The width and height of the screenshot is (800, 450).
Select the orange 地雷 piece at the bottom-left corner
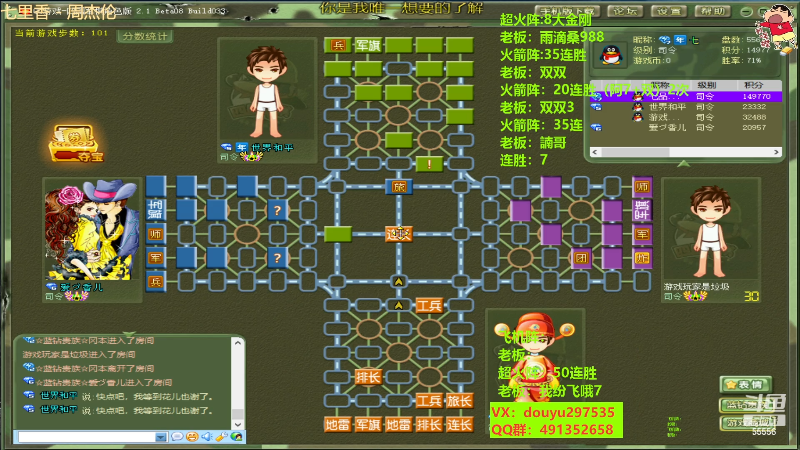(337, 424)
